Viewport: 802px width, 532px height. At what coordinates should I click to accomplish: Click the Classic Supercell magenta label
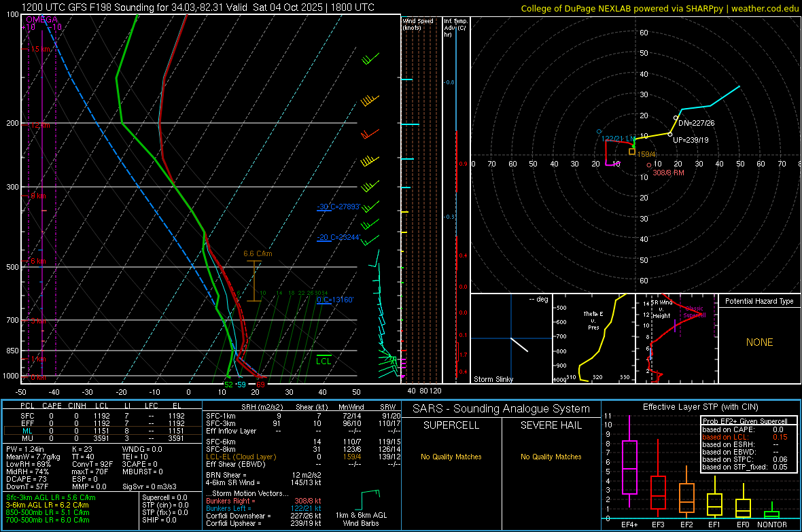(x=695, y=312)
